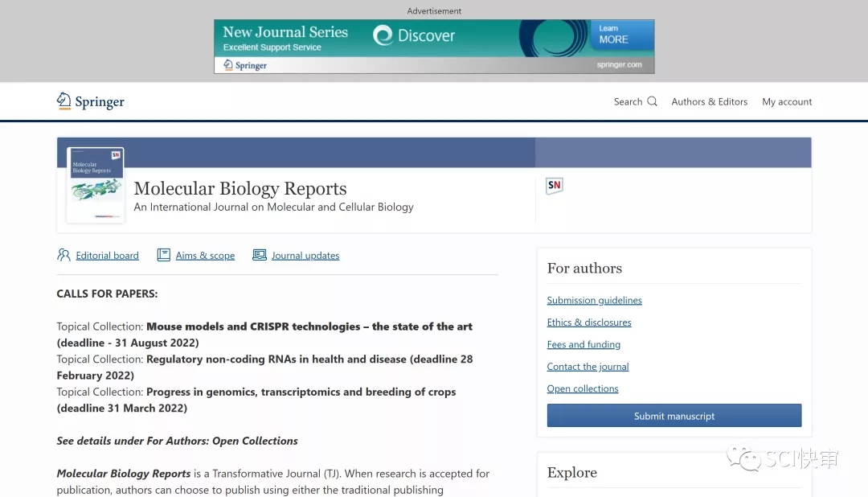Click the SN Springer Nature badge
868x497 pixels.
click(x=554, y=186)
